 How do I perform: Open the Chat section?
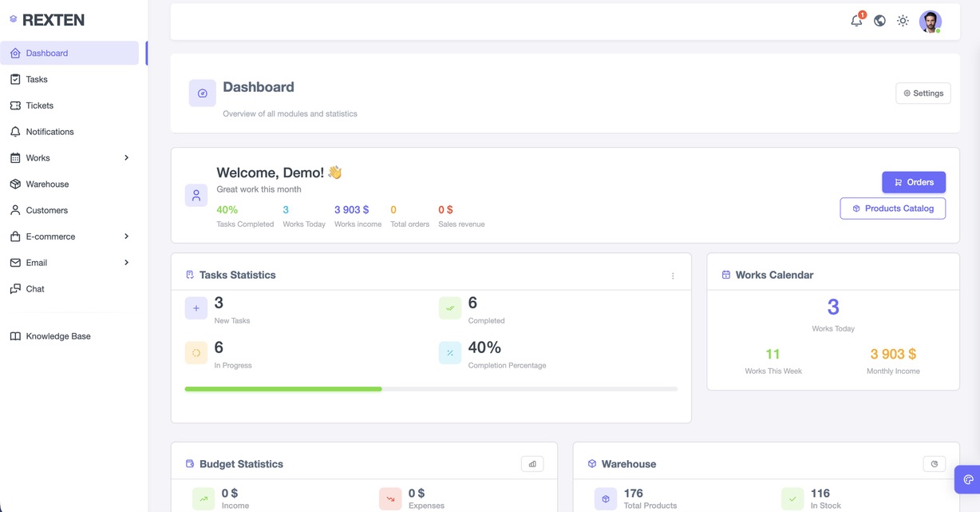pos(36,288)
